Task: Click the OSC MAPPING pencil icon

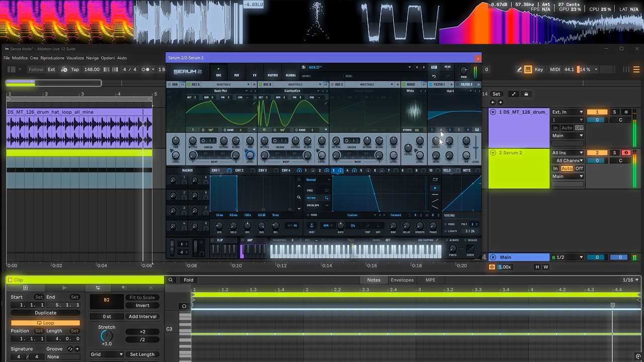Action: click(437, 240)
